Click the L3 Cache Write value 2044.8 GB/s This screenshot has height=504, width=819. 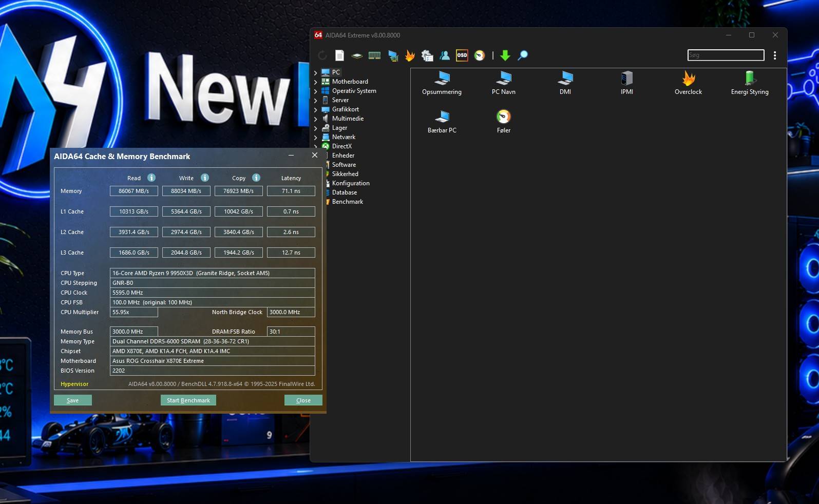pyautogui.click(x=186, y=253)
